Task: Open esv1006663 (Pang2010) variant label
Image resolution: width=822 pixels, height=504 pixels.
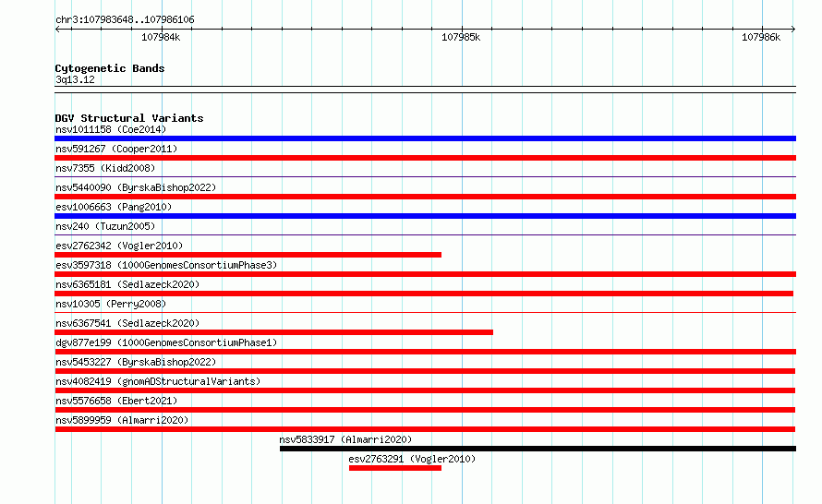Action: [x=114, y=207]
